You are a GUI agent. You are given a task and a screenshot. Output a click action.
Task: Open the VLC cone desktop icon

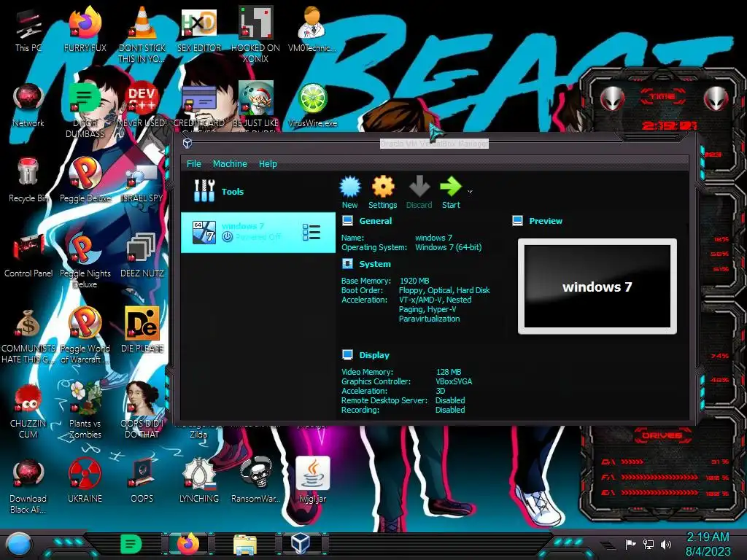pyautogui.click(x=142, y=34)
